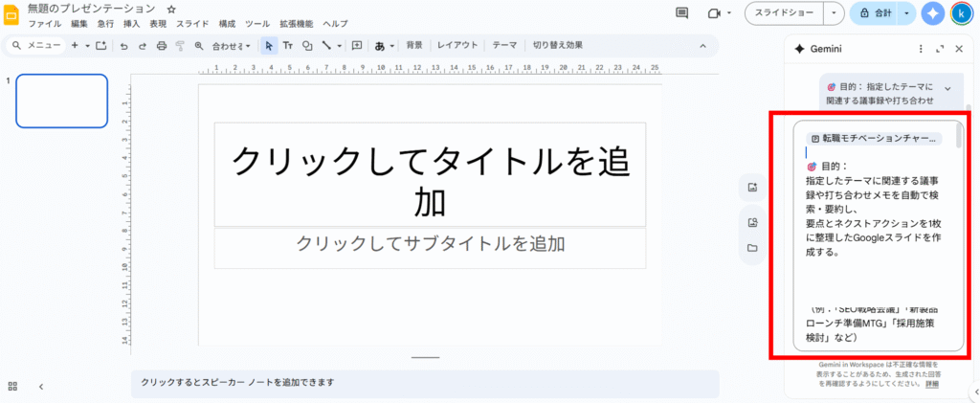The image size is (980, 403).
Task: Open the comment history icon
Action: (x=681, y=13)
